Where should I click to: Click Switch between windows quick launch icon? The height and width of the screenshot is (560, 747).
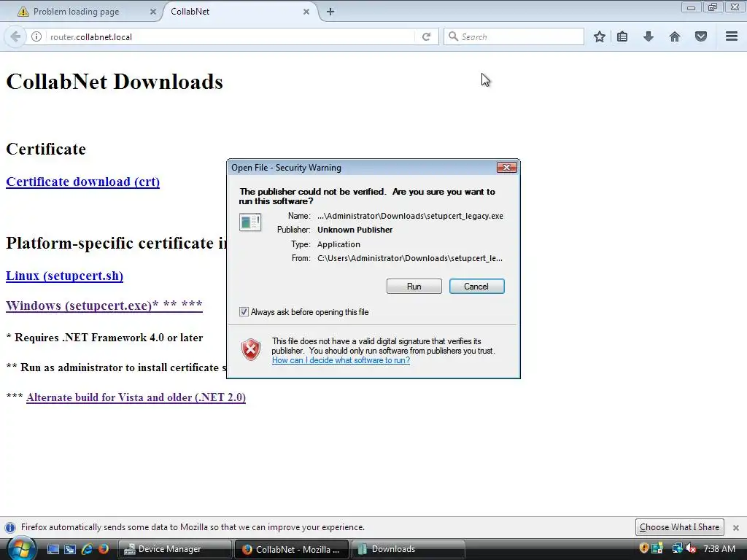coord(70,549)
